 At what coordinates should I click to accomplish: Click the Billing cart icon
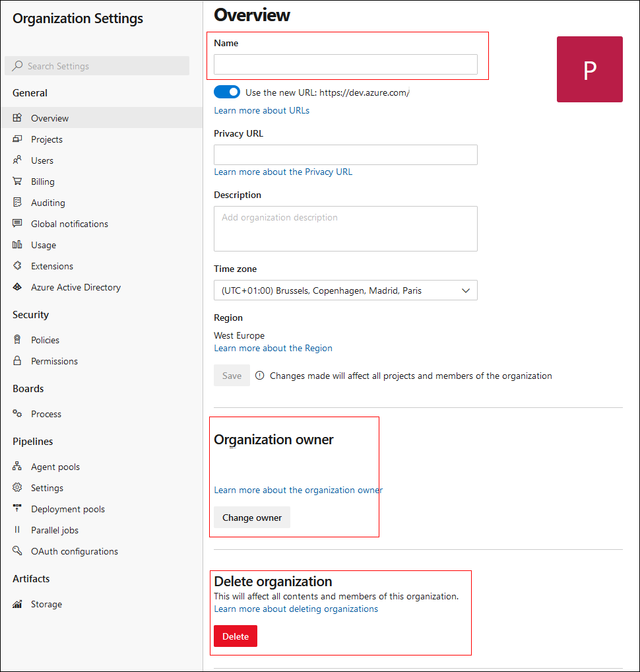coord(17,181)
